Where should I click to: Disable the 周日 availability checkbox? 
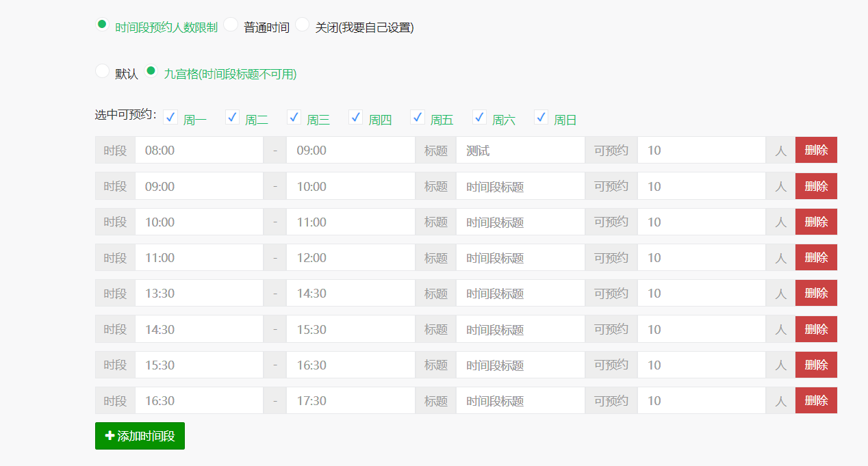[x=541, y=116]
